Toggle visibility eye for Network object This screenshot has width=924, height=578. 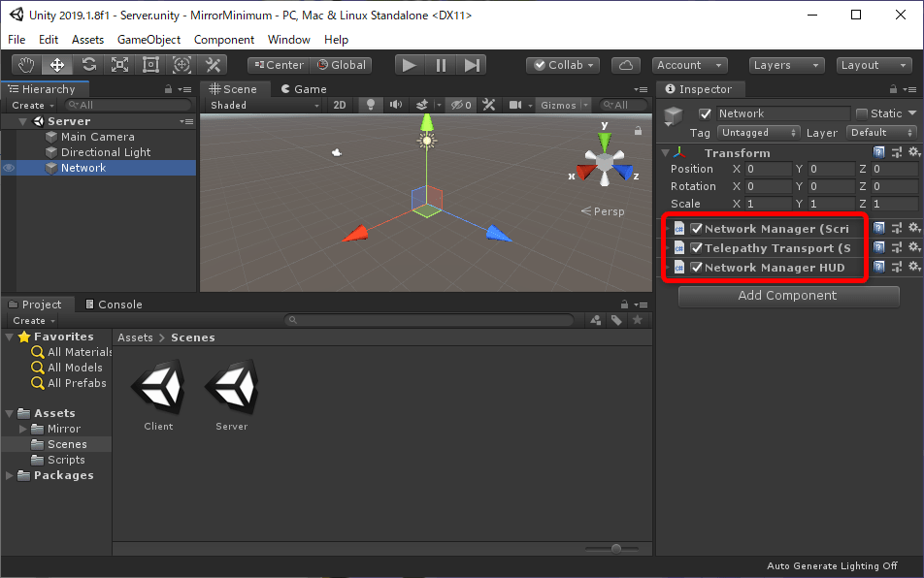[9, 168]
